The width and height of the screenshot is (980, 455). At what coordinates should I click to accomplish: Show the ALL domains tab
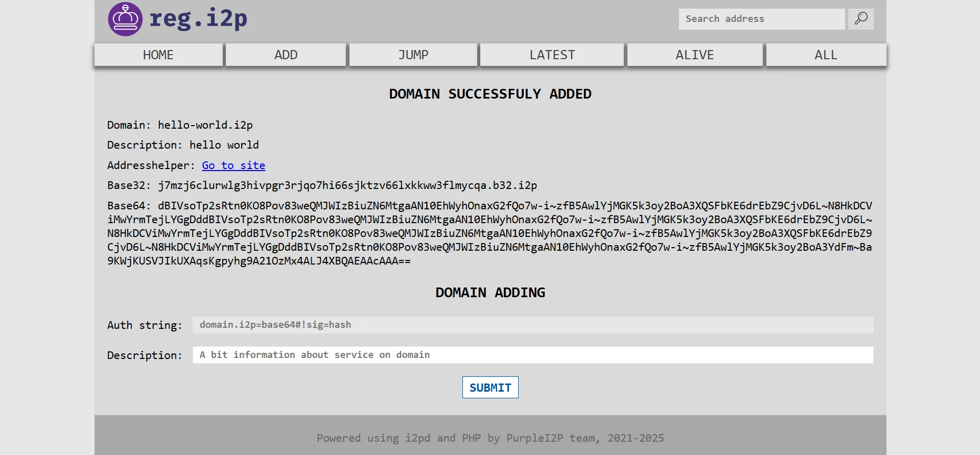point(826,55)
